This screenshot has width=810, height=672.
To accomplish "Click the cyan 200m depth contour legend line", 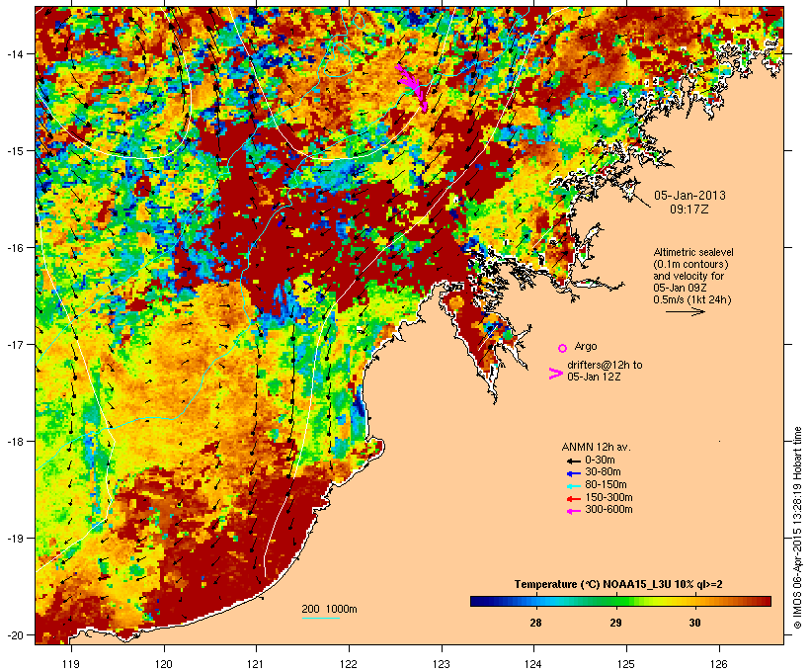I will [x=320, y=618].
